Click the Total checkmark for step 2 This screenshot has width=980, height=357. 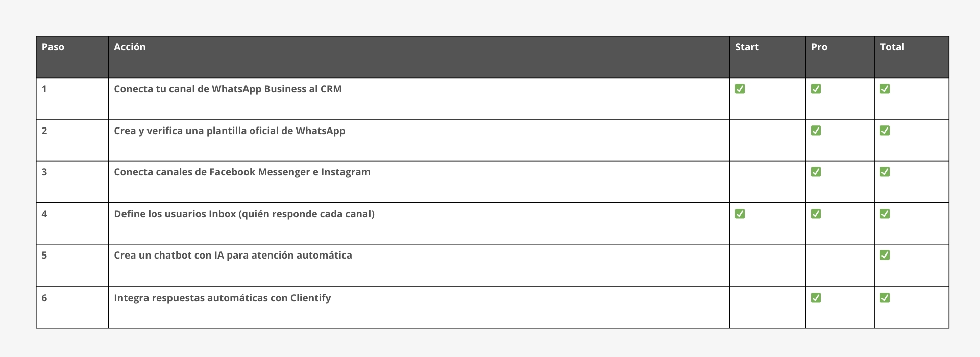pos(885,131)
